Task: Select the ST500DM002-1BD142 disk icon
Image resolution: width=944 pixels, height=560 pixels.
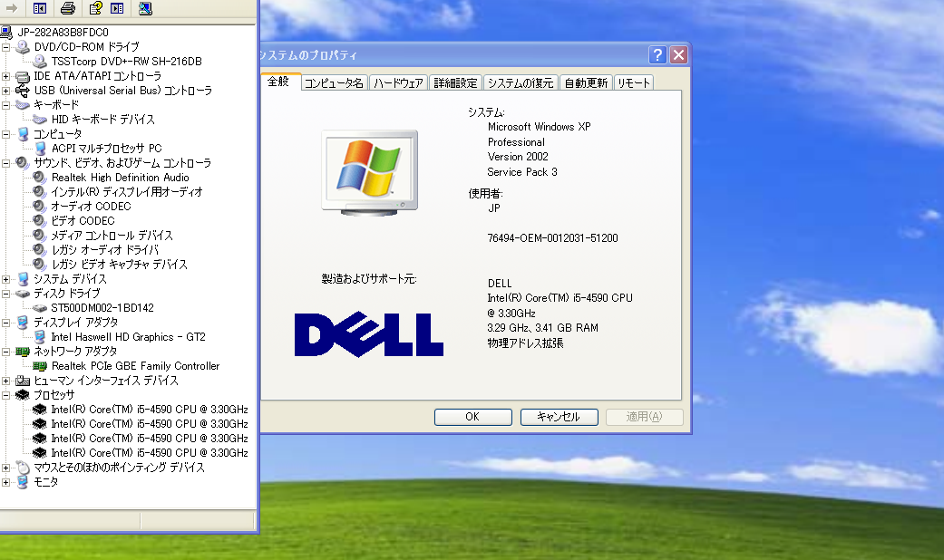Action: pos(40,308)
